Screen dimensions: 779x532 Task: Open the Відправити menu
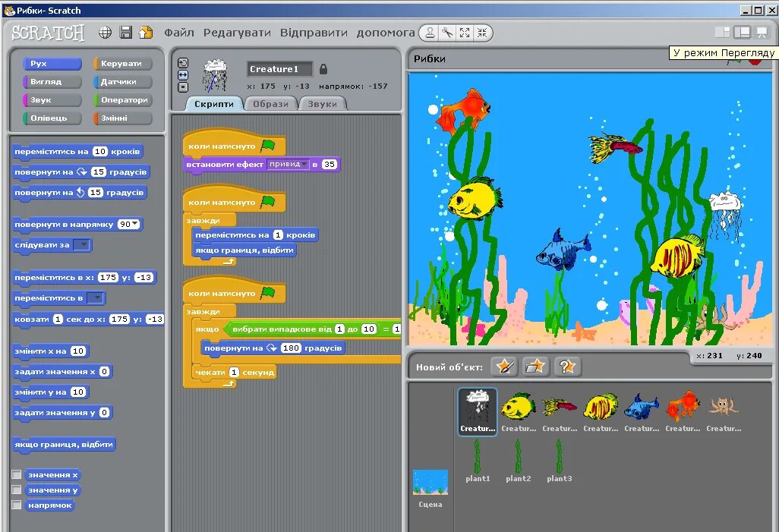click(314, 33)
